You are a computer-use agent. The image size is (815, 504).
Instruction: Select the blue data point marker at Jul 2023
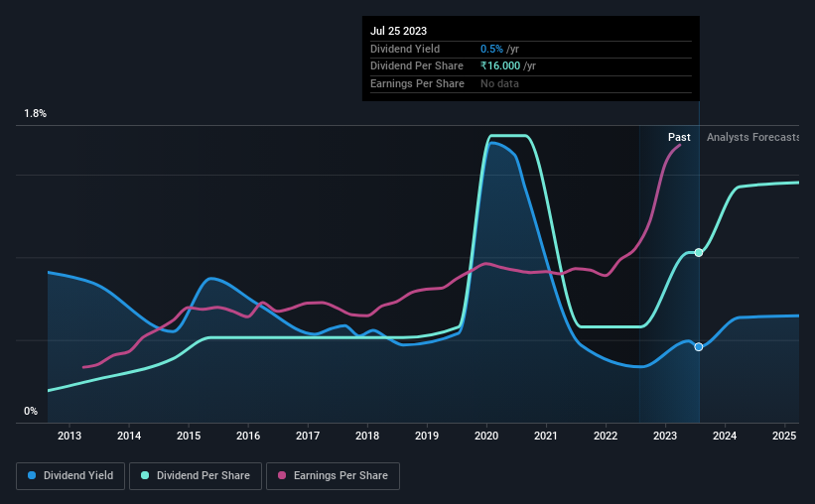click(x=699, y=346)
